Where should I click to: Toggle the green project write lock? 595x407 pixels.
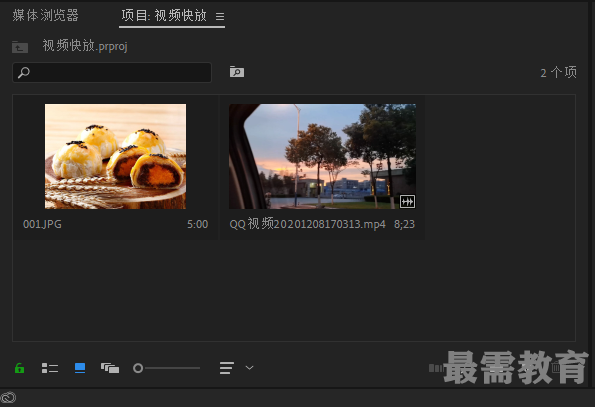[19, 368]
